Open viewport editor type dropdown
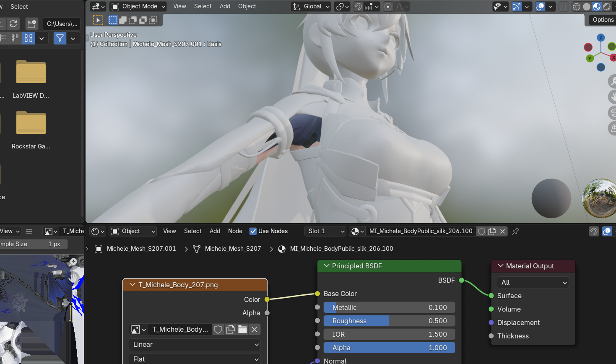 [98, 6]
